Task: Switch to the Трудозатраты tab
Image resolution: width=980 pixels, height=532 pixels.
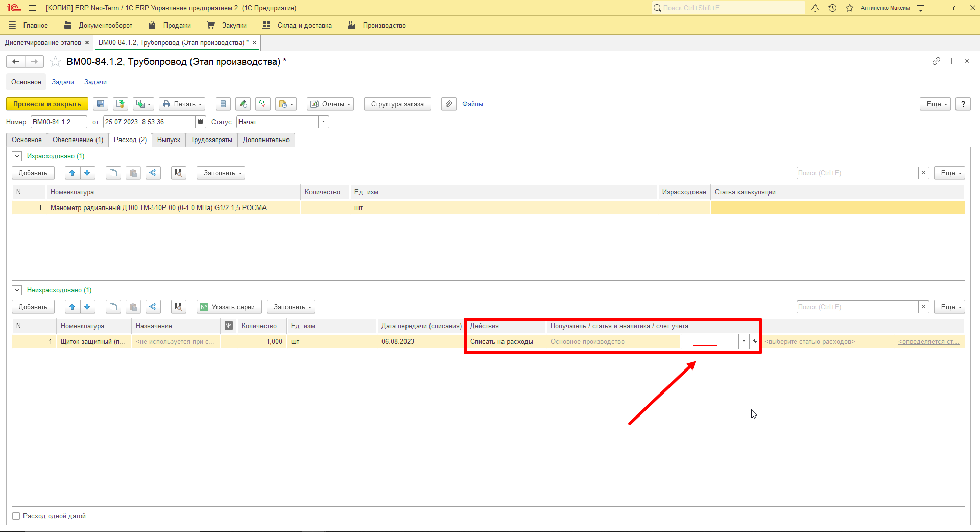Action: pyautogui.click(x=211, y=140)
